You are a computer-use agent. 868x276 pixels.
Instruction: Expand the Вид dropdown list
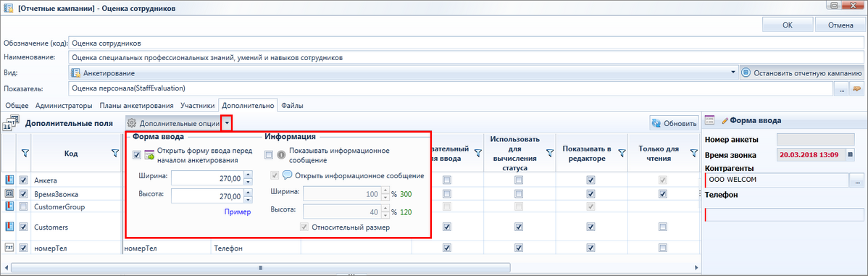pos(733,72)
